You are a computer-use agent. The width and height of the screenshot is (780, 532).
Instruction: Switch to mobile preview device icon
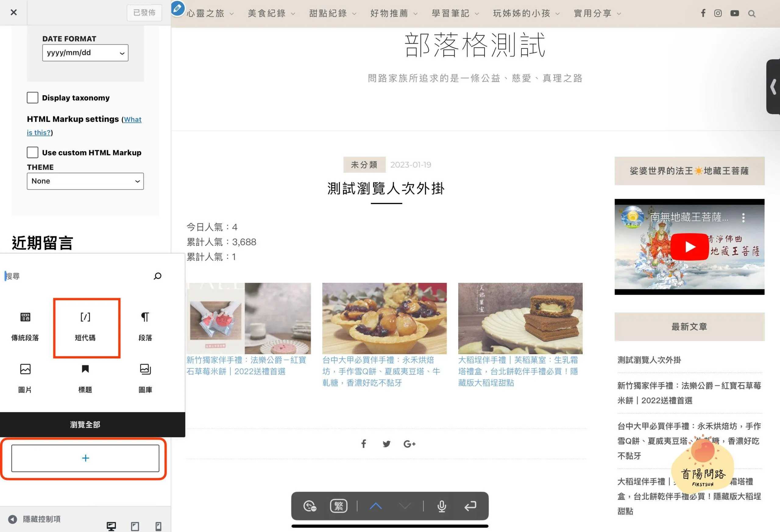(158, 526)
